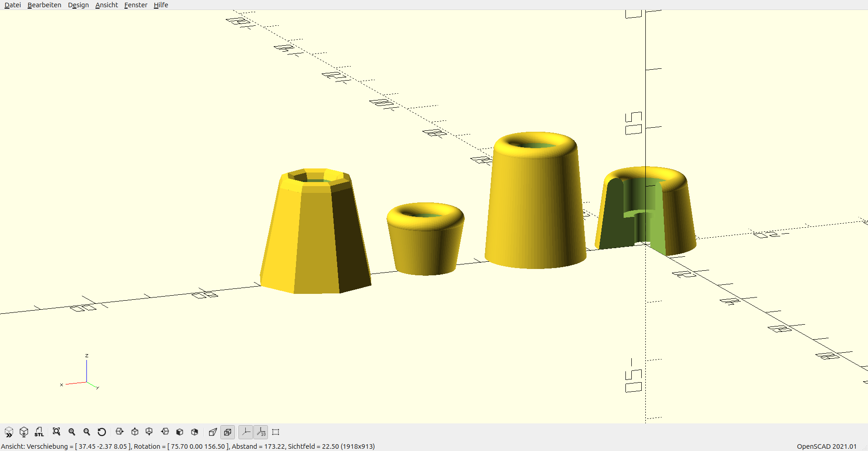
Task: Switch to the Right view cube
Action: pyautogui.click(x=119, y=432)
